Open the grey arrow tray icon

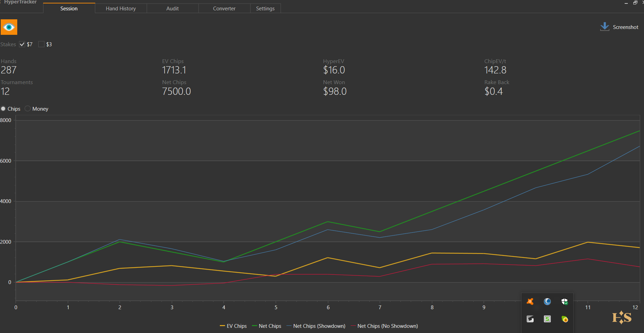(530, 319)
